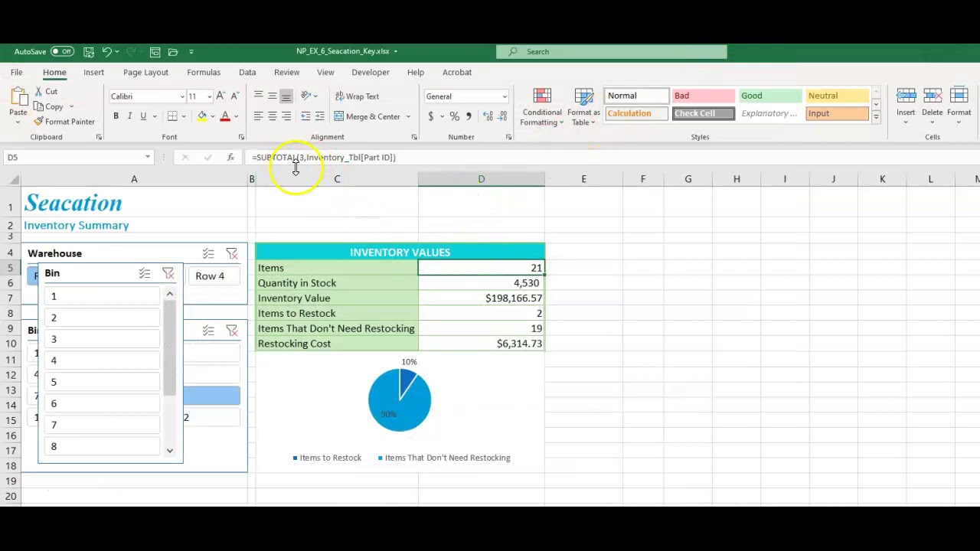Toggle Bold formatting
The width and height of the screenshot is (980, 551).
click(116, 116)
